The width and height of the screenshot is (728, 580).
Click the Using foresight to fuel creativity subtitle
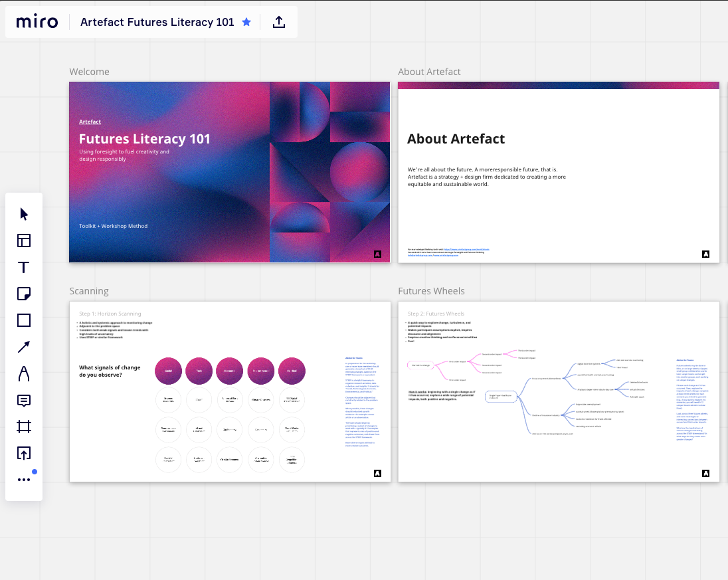click(124, 155)
